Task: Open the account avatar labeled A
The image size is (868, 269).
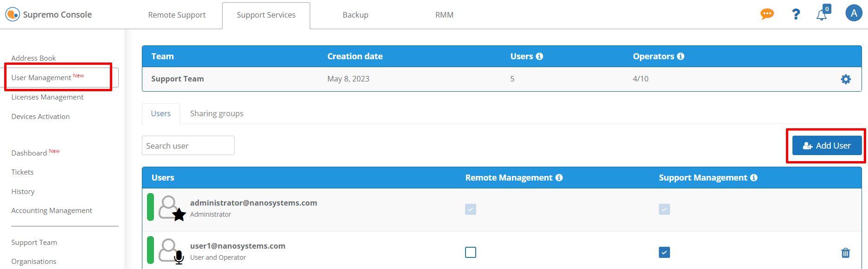Action: point(854,13)
